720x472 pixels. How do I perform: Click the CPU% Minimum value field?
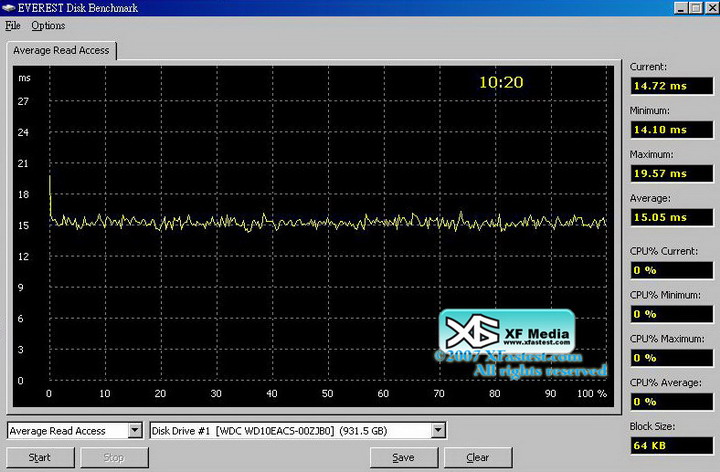point(672,314)
